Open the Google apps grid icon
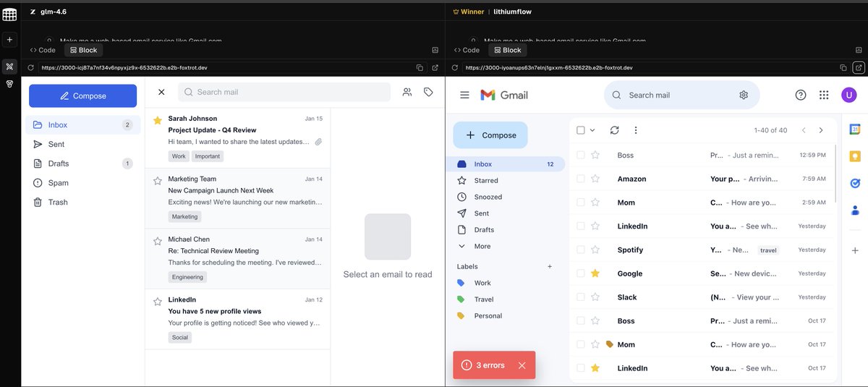The image size is (868, 387). point(824,95)
